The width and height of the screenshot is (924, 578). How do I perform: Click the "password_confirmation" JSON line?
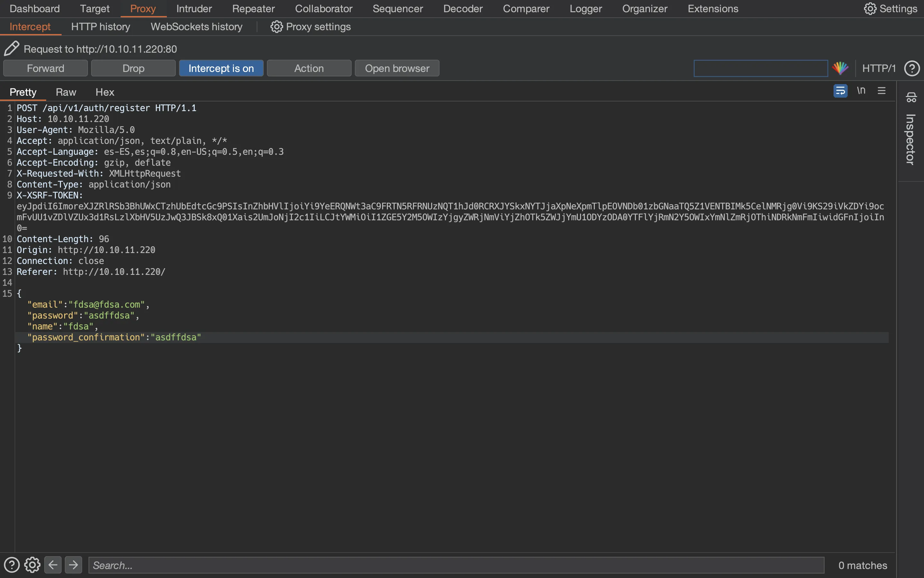coord(114,337)
